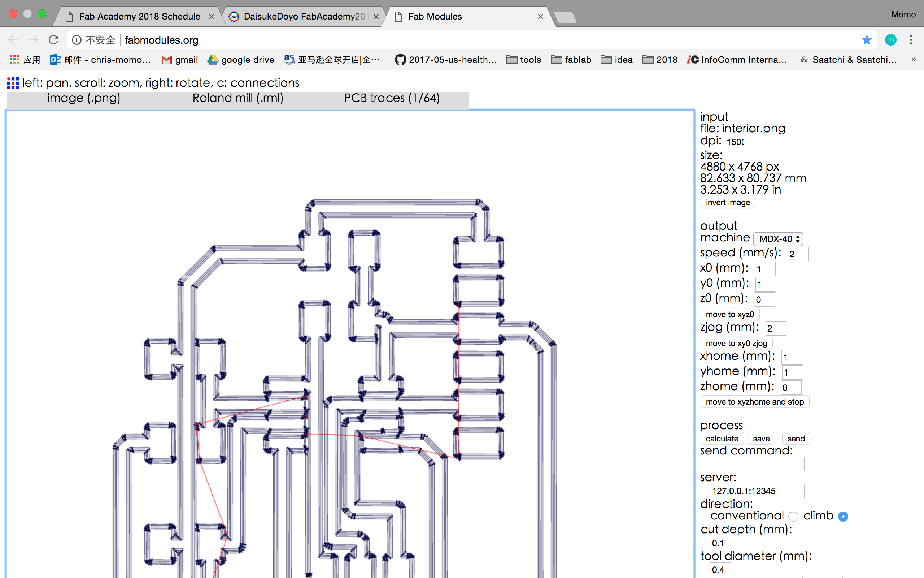
Task: Switch to Fab Academy 2018 Schedule tab
Action: pyautogui.click(x=139, y=17)
